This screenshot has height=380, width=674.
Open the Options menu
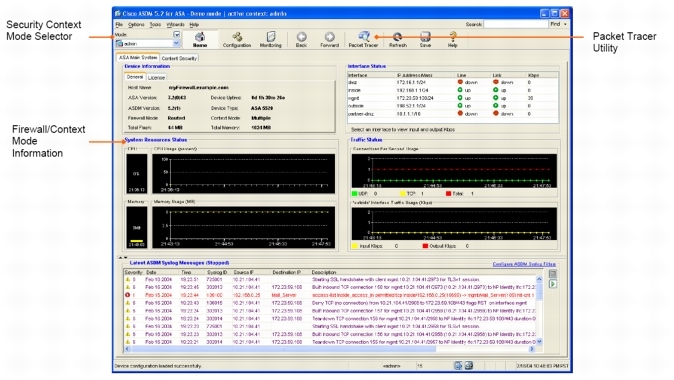click(x=136, y=25)
